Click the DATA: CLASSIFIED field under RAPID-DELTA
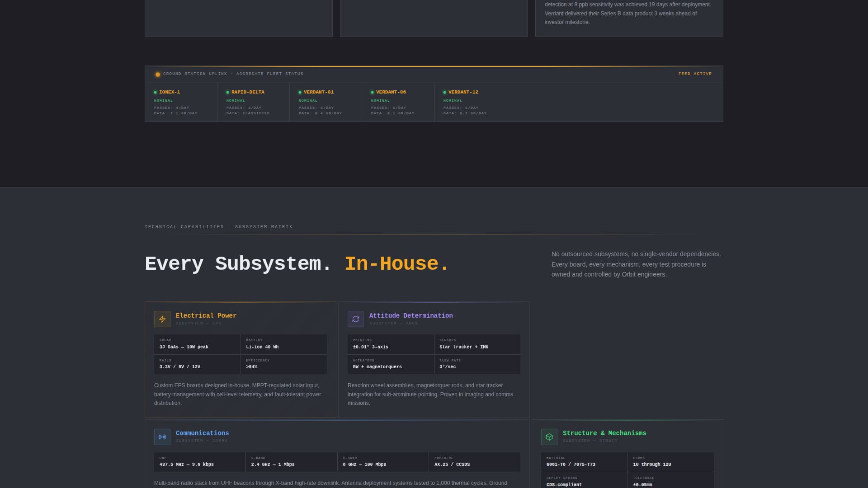 [248, 113]
